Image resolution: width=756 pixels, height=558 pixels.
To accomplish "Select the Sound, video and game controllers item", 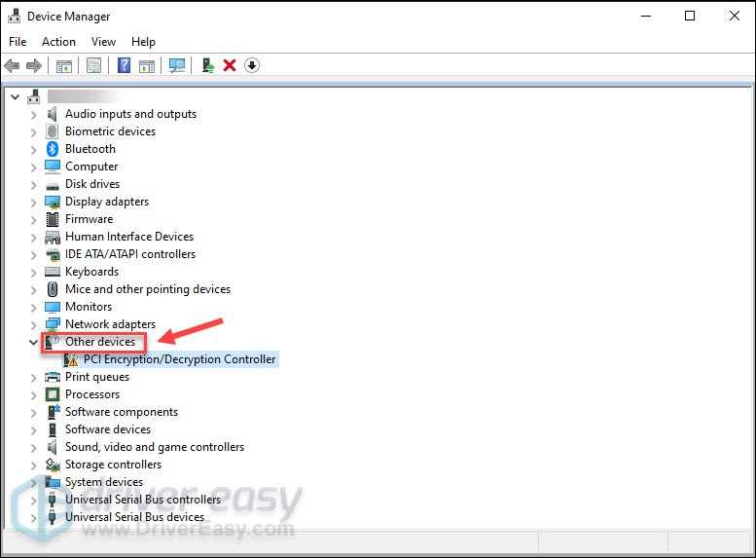I will [154, 447].
